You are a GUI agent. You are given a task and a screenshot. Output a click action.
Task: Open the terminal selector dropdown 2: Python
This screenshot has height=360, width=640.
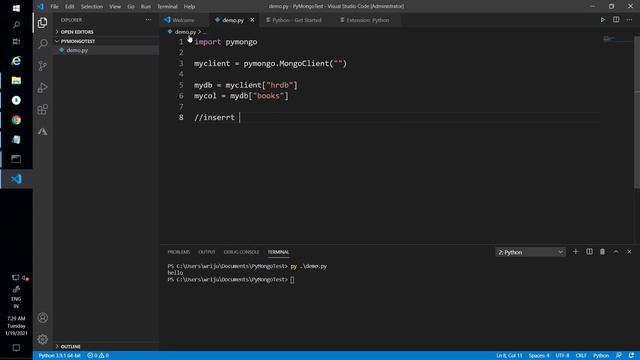point(530,252)
